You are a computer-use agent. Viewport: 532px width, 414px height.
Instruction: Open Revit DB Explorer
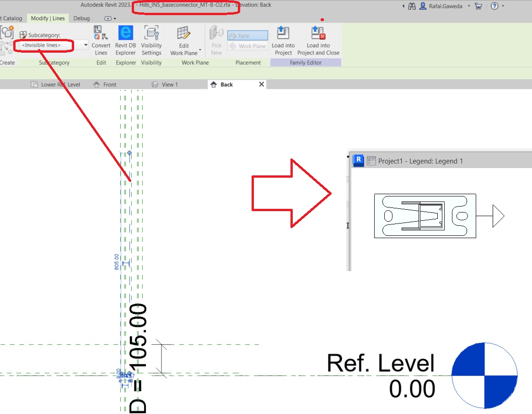[x=125, y=40]
